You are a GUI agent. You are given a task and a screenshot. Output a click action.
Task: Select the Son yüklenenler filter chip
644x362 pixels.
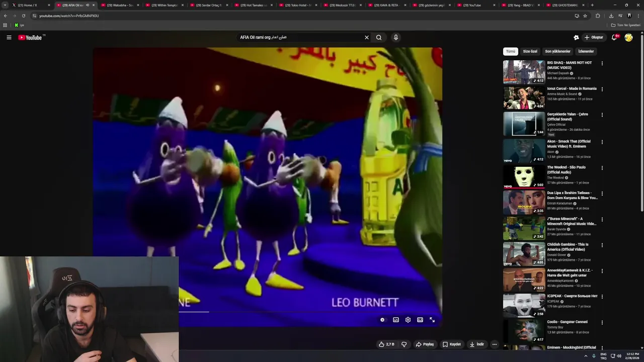click(x=557, y=51)
